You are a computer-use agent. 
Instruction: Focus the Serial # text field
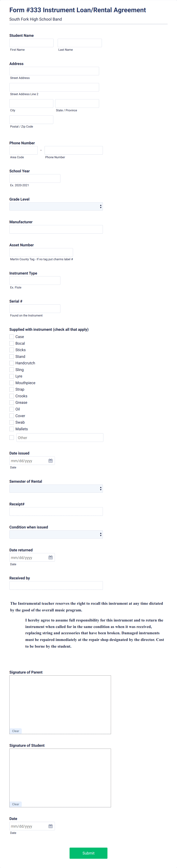(35, 309)
